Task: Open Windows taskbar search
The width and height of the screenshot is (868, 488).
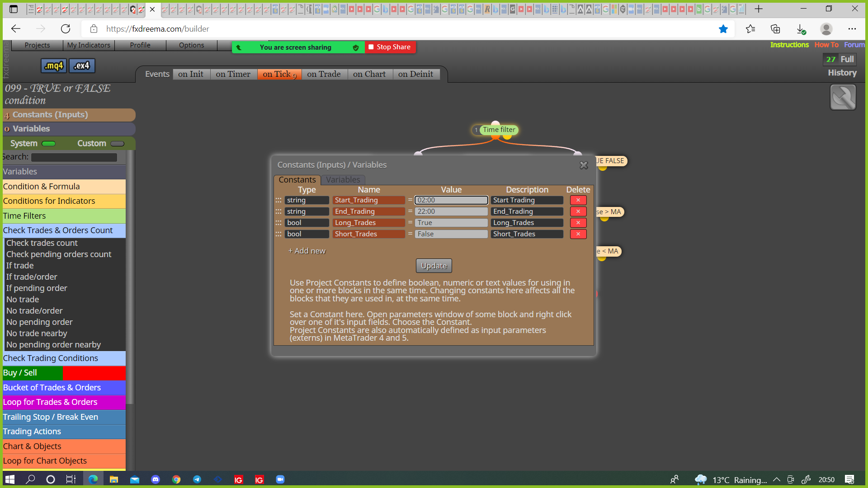Action: pos(30,479)
